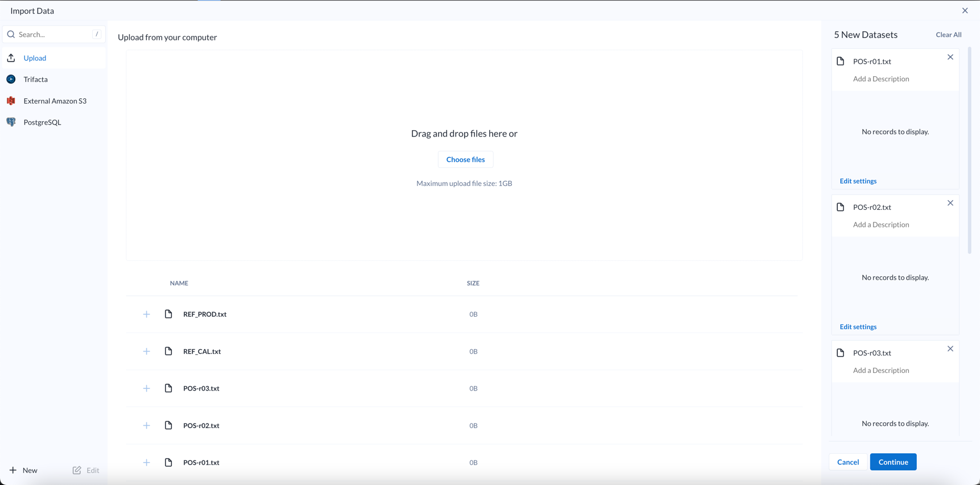Click POS-r02.txt dataset card file icon

[841, 207]
